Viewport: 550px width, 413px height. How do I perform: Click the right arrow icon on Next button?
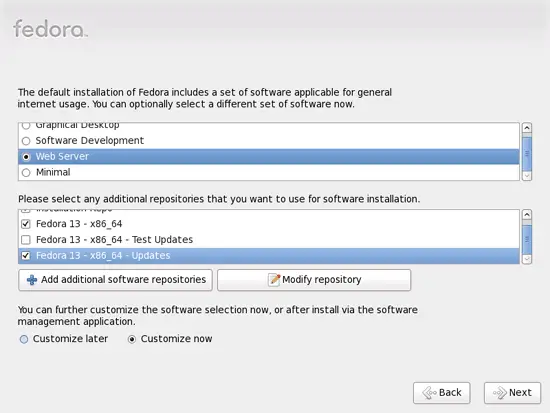click(x=500, y=393)
